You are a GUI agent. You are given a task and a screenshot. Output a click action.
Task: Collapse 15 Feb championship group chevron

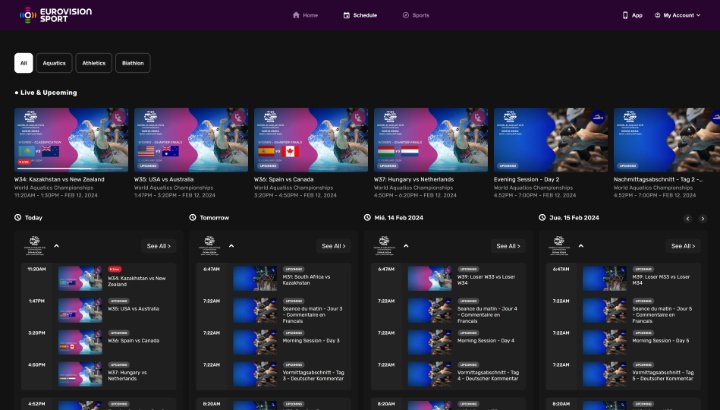pyautogui.click(x=581, y=246)
